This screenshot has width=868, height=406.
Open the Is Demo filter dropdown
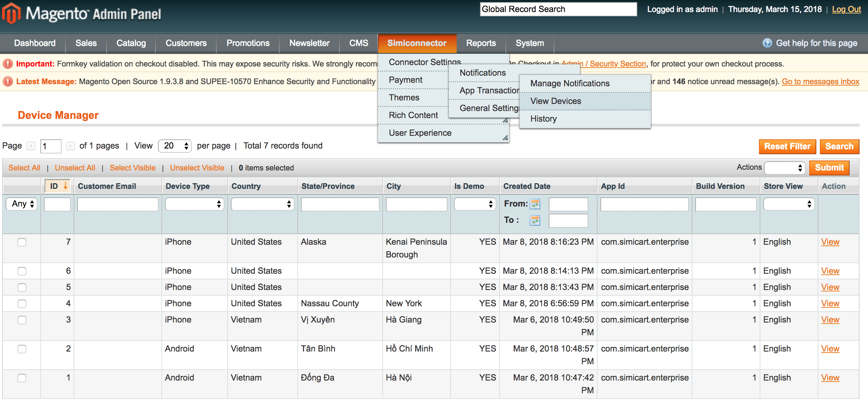(475, 204)
